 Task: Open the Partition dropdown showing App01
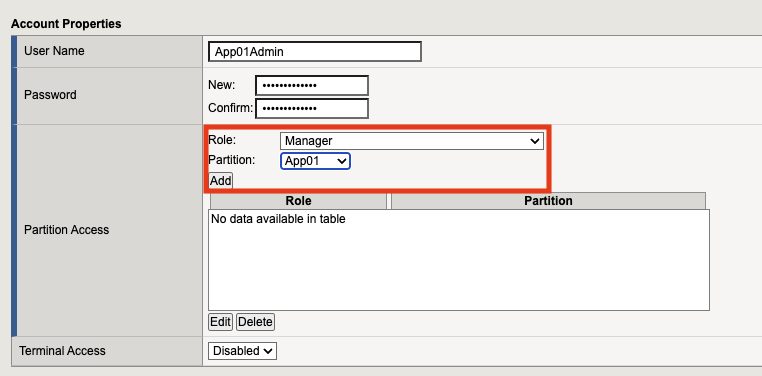pos(315,161)
